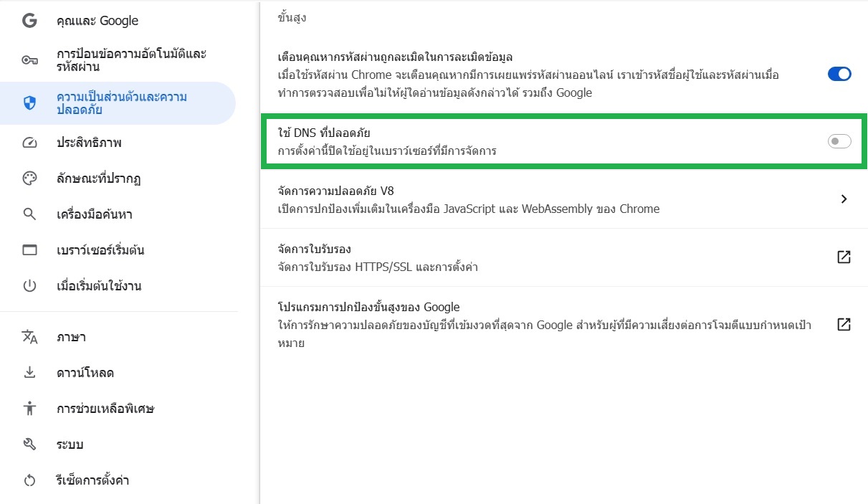Click the JavaScript และ WebAssembly description text
Viewport: 868px width, 504px height.
[x=469, y=209]
